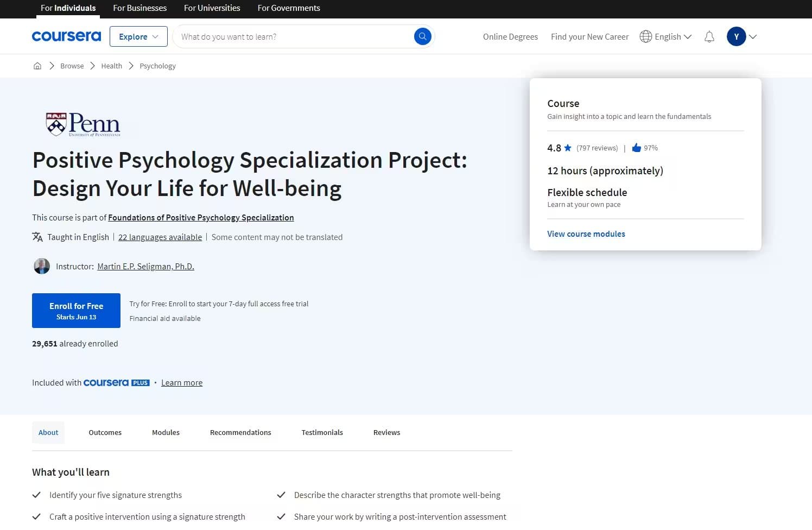Screen dimensions: 812x530
Task: Open Find your New Career link
Action: [589, 36]
